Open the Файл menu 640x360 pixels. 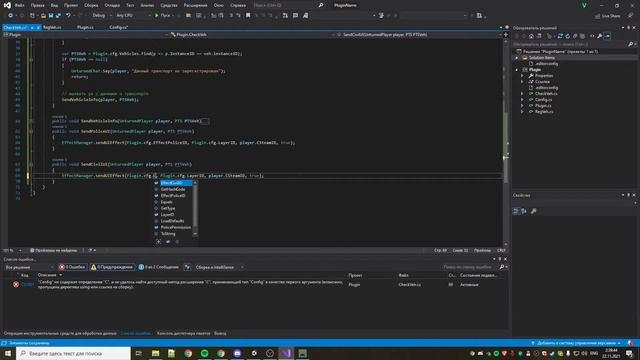tap(20, 5)
